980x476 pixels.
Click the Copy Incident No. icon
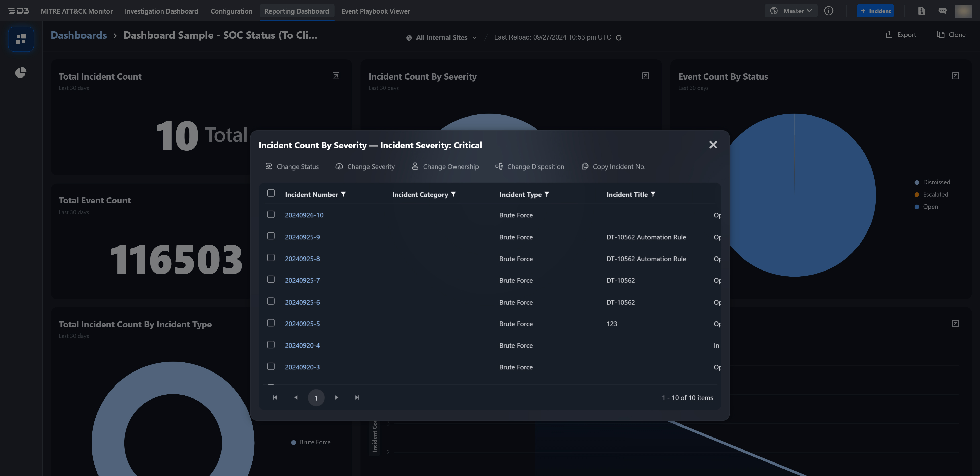585,166
